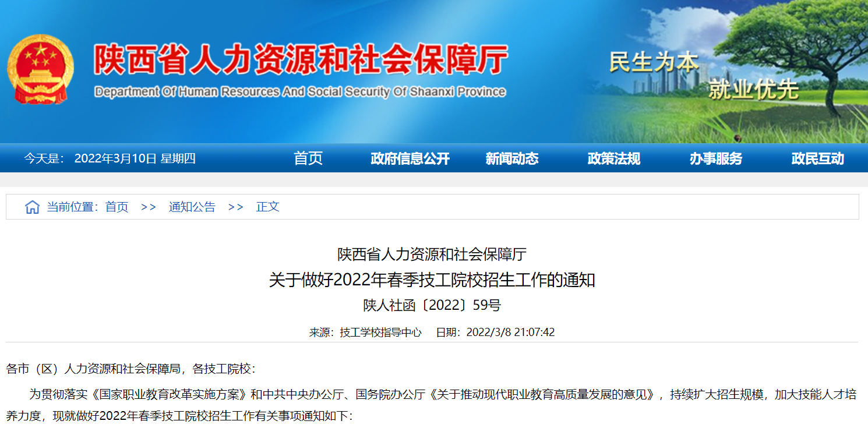Screen dimensions: 868x435
Task: Open the 政民互动 menu item
Action: [817, 158]
